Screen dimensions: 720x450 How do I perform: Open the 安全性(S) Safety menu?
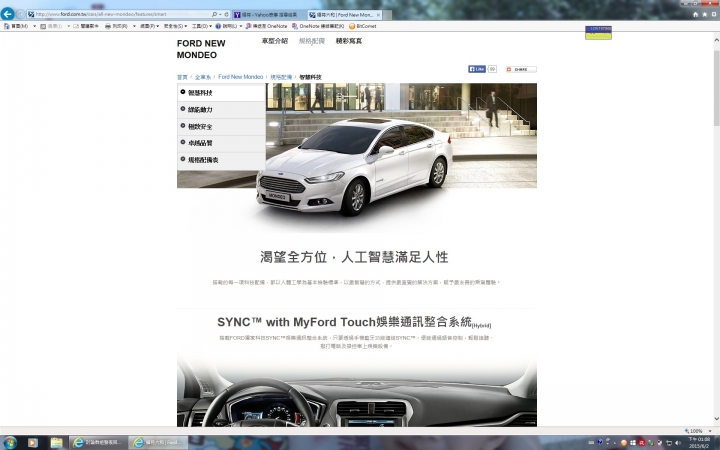[x=175, y=26]
